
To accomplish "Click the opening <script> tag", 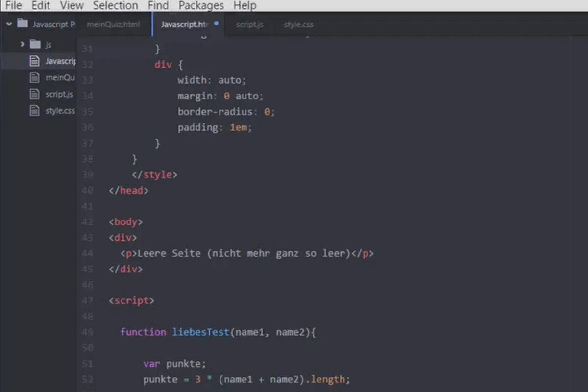I will pyautogui.click(x=131, y=300).
